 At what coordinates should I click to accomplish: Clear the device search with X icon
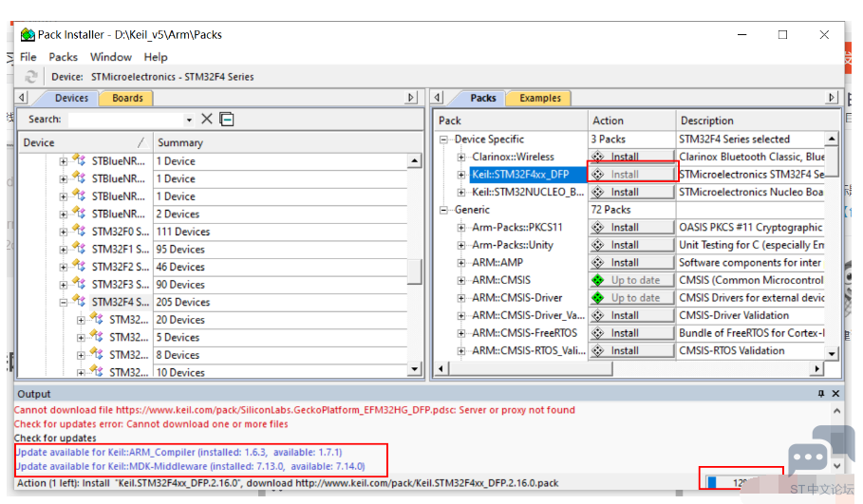(x=207, y=119)
